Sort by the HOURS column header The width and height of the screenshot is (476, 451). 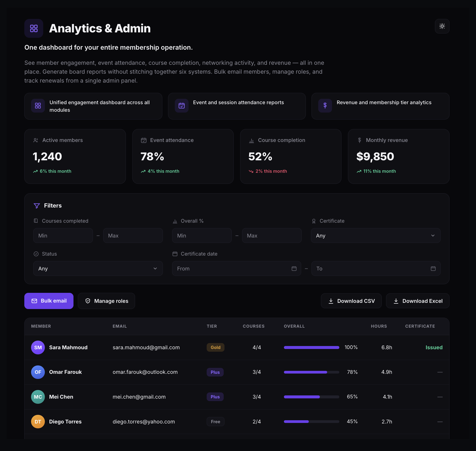[x=379, y=326]
